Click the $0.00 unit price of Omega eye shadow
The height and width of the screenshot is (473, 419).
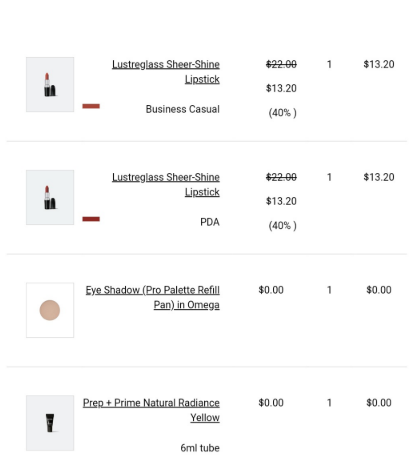coord(271,290)
